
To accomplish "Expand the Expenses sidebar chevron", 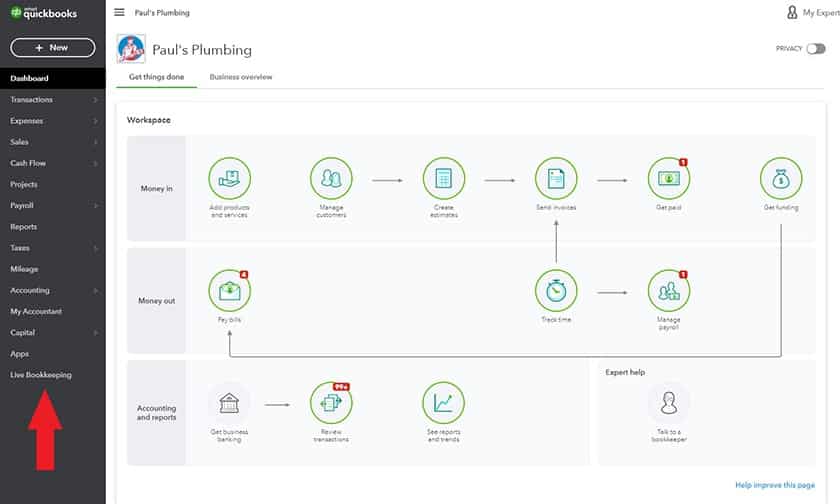I will [95, 121].
